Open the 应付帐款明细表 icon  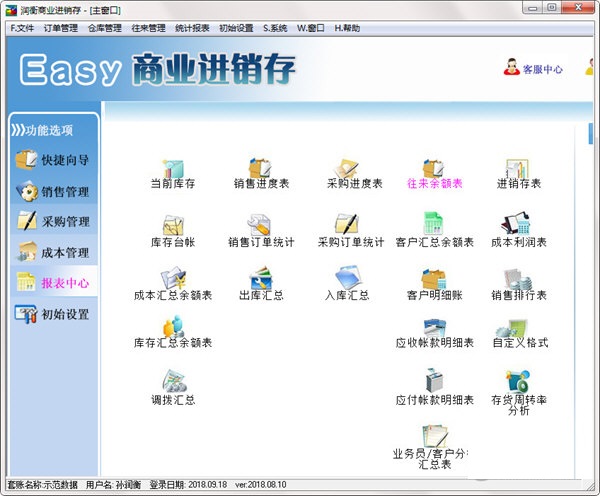point(435,387)
